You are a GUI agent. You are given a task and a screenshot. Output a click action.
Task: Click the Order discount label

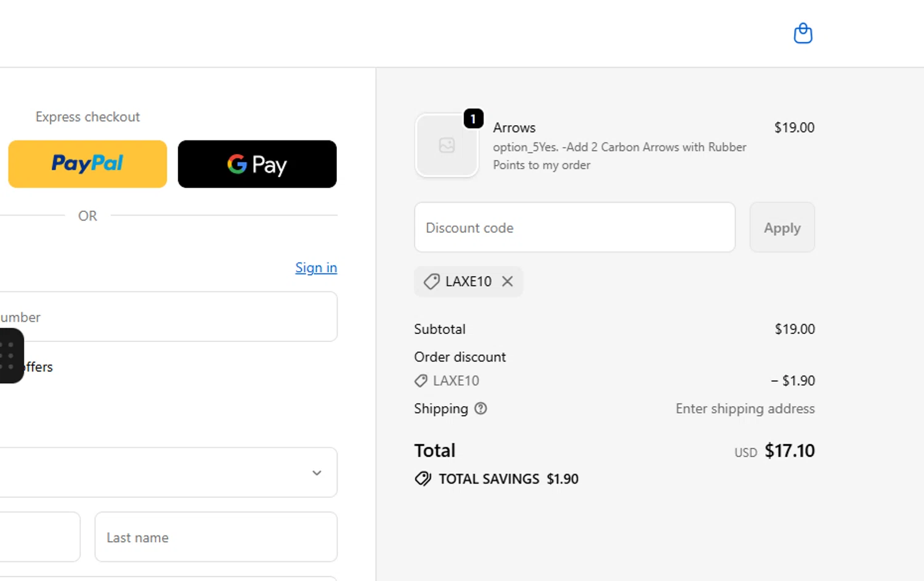pyautogui.click(x=460, y=357)
